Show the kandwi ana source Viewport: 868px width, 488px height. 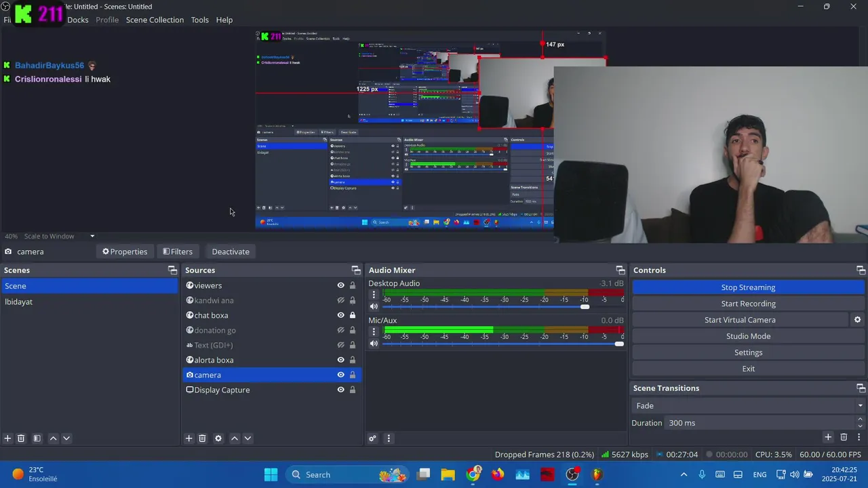click(341, 300)
